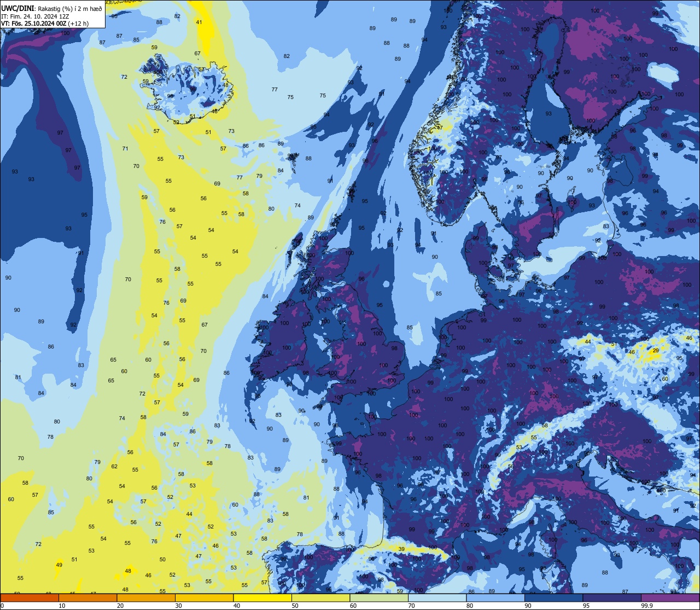The height and width of the screenshot is (610, 700).
Task: Click the init time 'IT: Fim. 24. 10. 2024 12Z'
Action: 35,16
